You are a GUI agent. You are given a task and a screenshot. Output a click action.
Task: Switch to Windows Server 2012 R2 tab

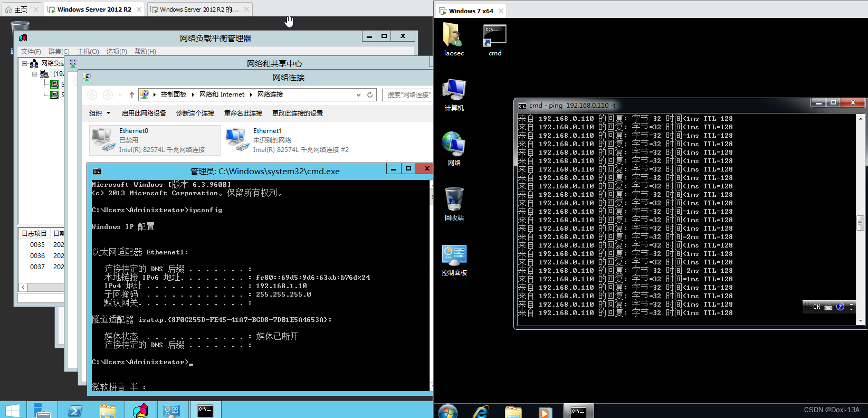click(x=94, y=9)
